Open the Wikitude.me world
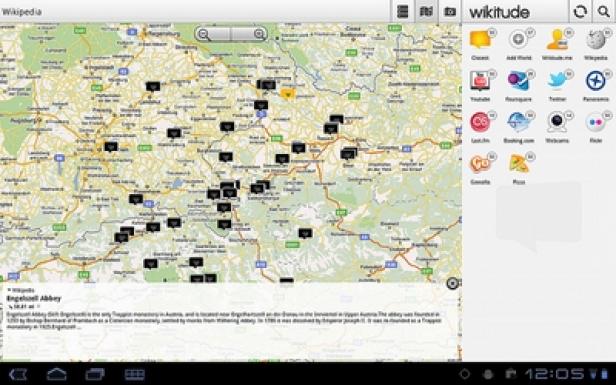 point(557,40)
